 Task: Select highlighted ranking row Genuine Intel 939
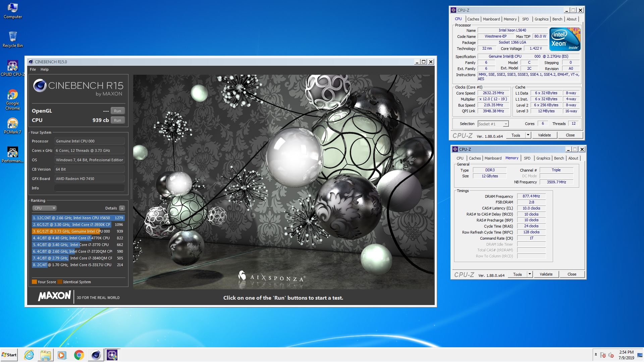point(78,231)
